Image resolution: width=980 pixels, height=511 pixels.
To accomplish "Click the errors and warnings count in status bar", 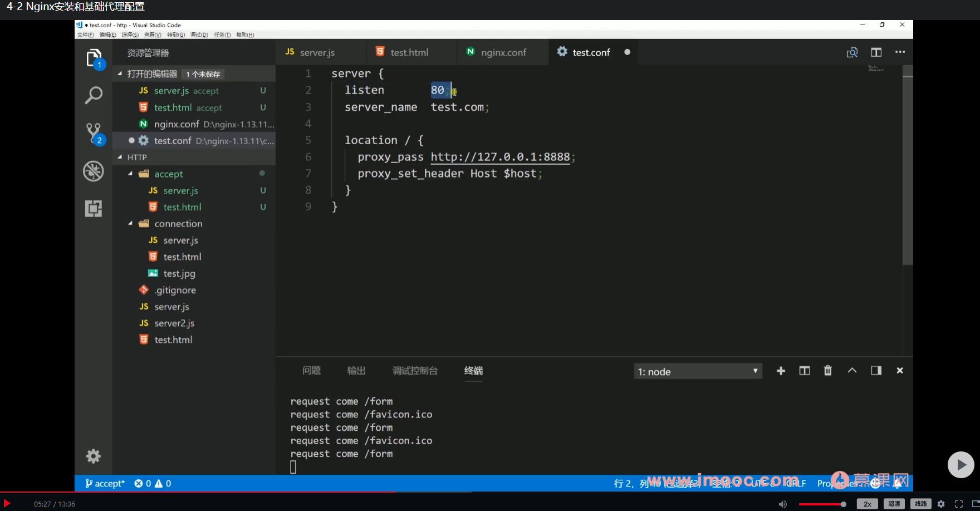I will (153, 484).
